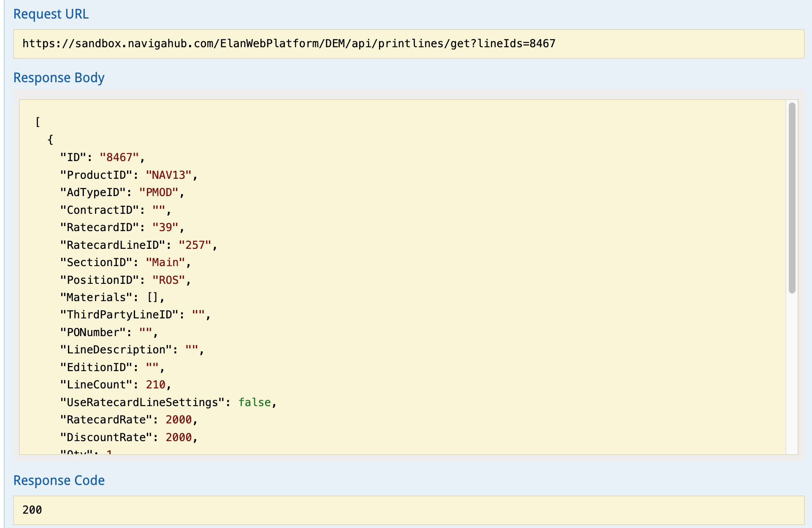Click the "AdTypeID" PMOD value
812x528 pixels.
tap(159, 193)
